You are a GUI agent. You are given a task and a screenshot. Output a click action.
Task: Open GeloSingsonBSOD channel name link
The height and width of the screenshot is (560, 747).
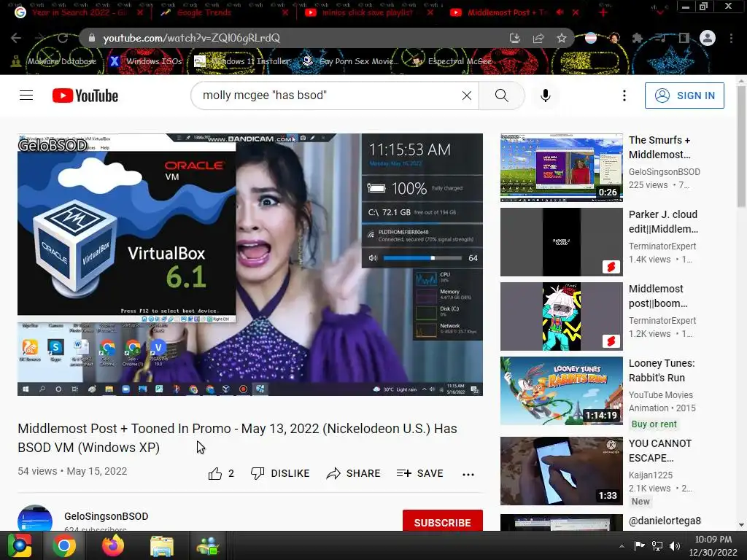pyautogui.click(x=107, y=516)
